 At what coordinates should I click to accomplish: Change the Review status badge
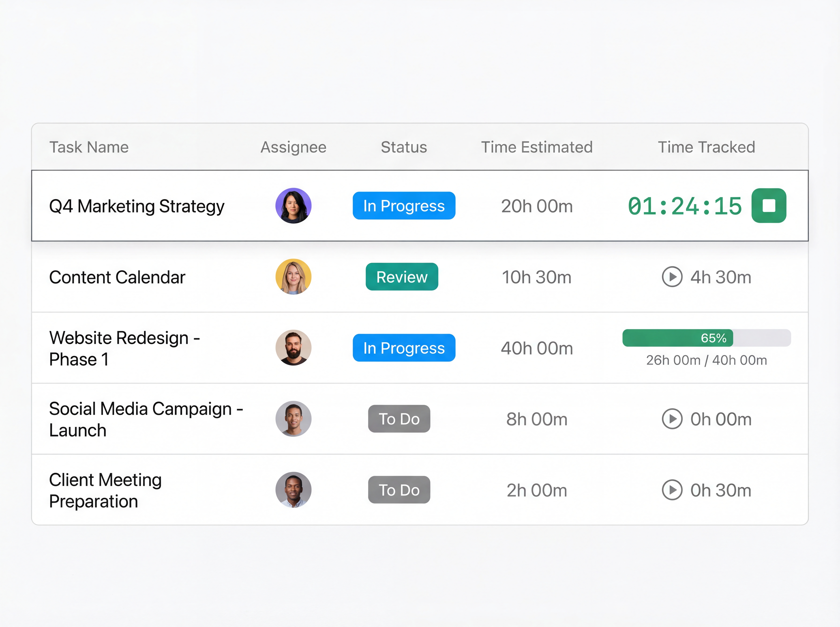coord(402,277)
